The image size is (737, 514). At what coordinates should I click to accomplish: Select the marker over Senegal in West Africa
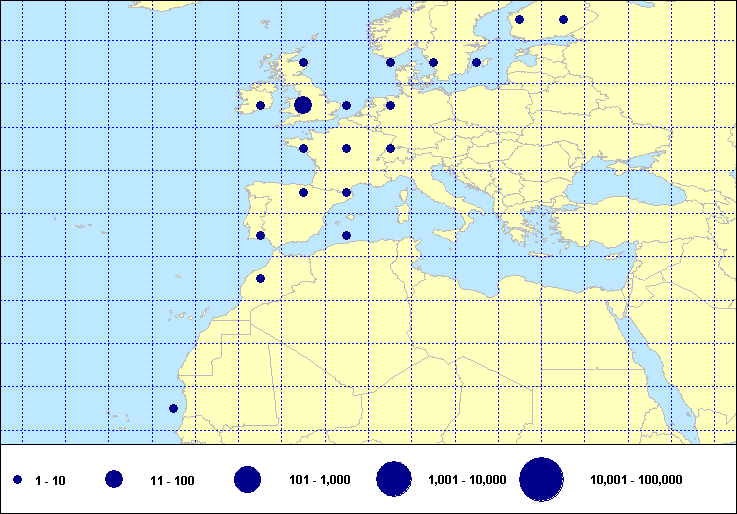coord(173,408)
